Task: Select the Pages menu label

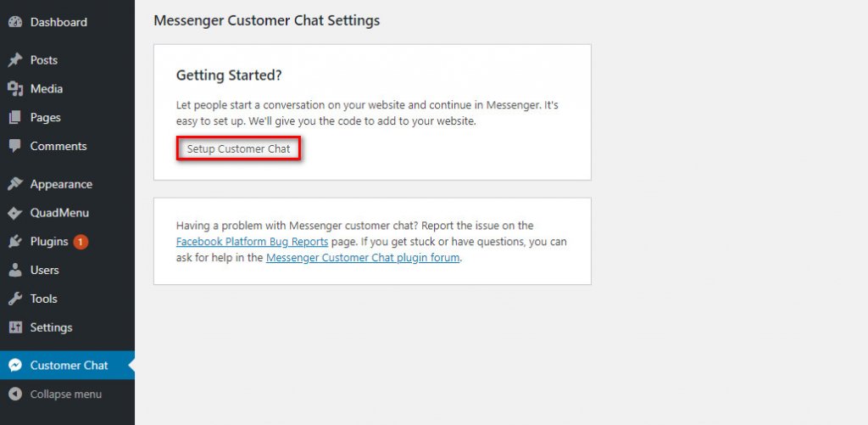Action: click(x=46, y=117)
